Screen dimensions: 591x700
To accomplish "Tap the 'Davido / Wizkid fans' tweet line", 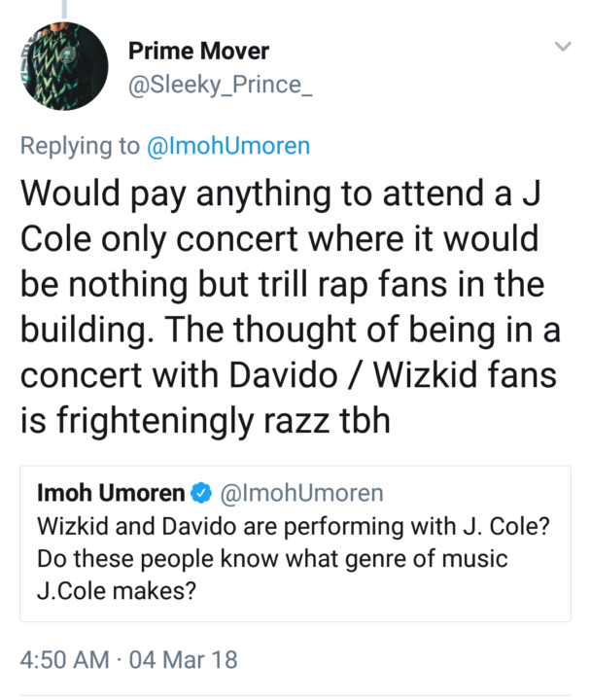I will (289, 374).
